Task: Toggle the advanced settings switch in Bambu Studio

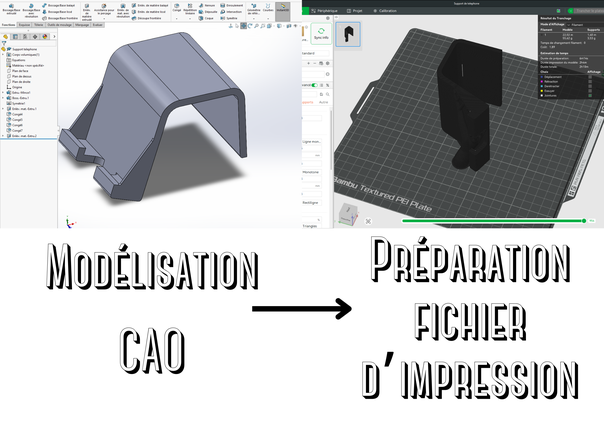Action: 315,85
